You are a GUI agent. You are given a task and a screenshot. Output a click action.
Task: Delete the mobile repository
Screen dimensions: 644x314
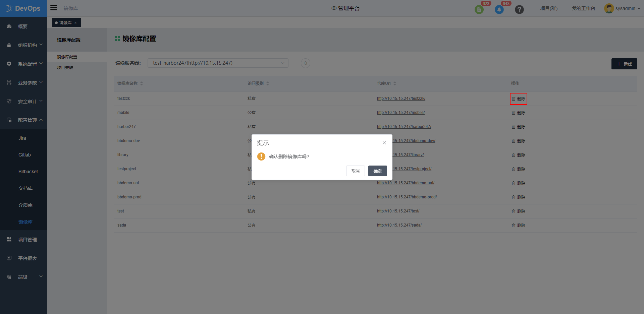click(519, 113)
